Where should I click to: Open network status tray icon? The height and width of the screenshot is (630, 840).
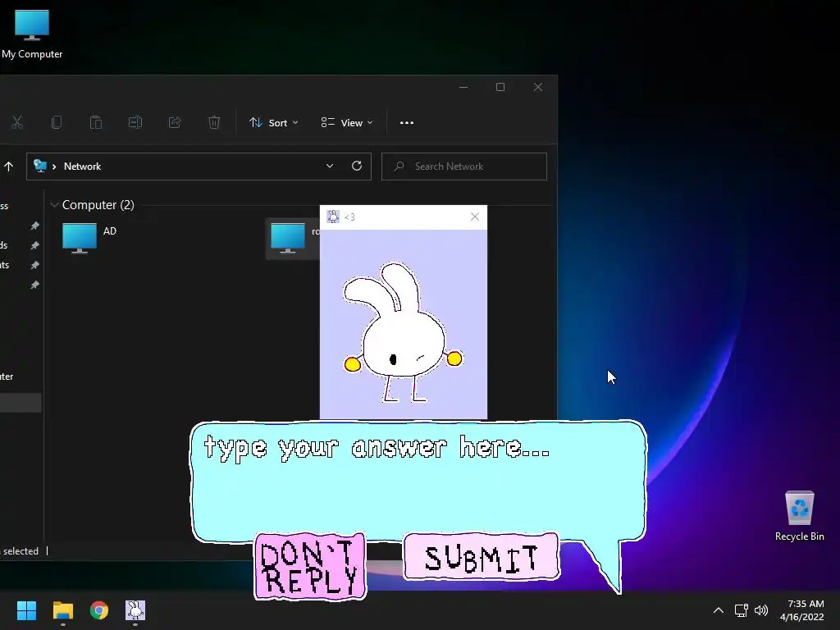(741, 610)
